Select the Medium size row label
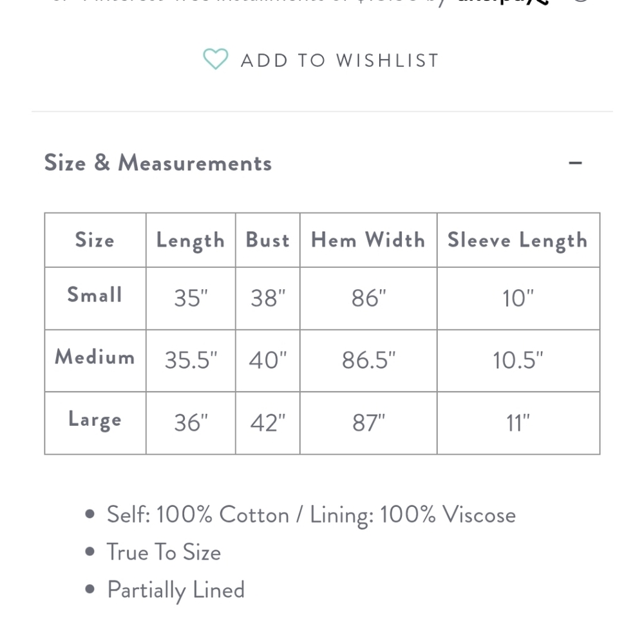This screenshot has height=644, width=644. pyautogui.click(x=95, y=357)
